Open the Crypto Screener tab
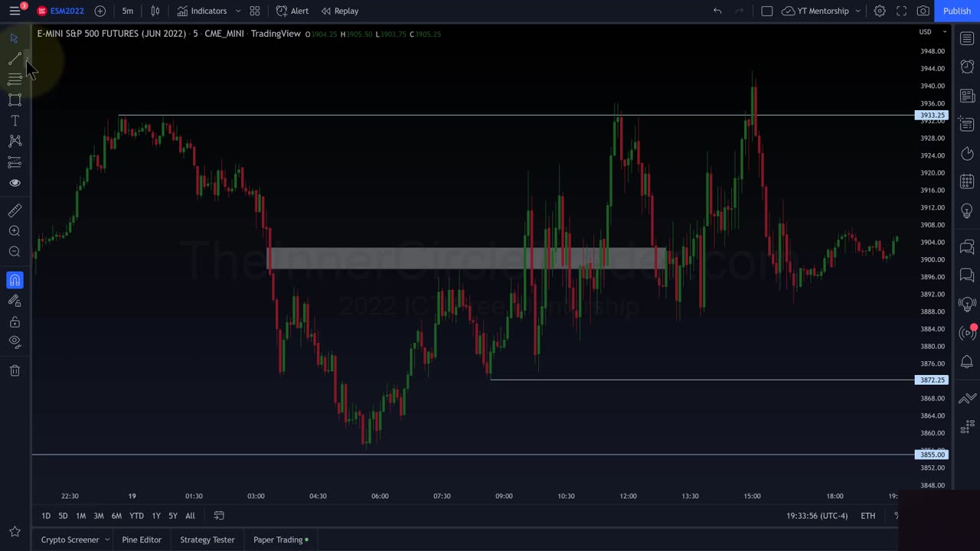Screen dimensions: 980x551 [x=70, y=540]
